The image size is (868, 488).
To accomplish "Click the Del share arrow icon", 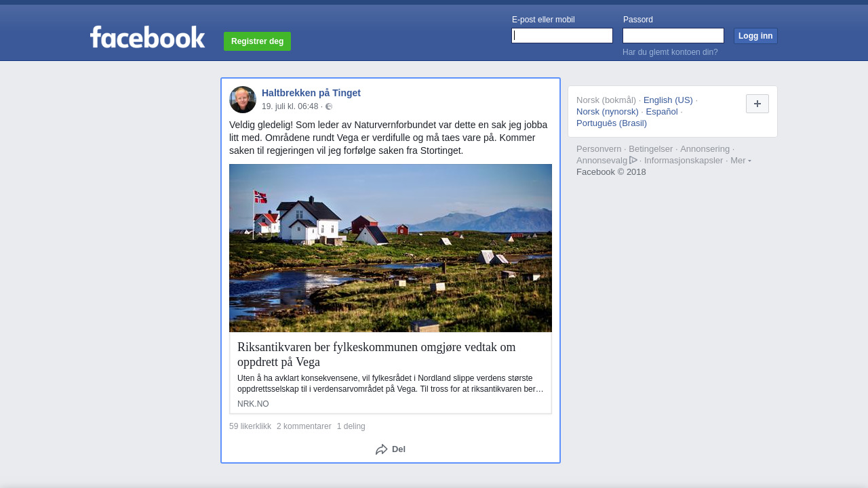I will [382, 449].
